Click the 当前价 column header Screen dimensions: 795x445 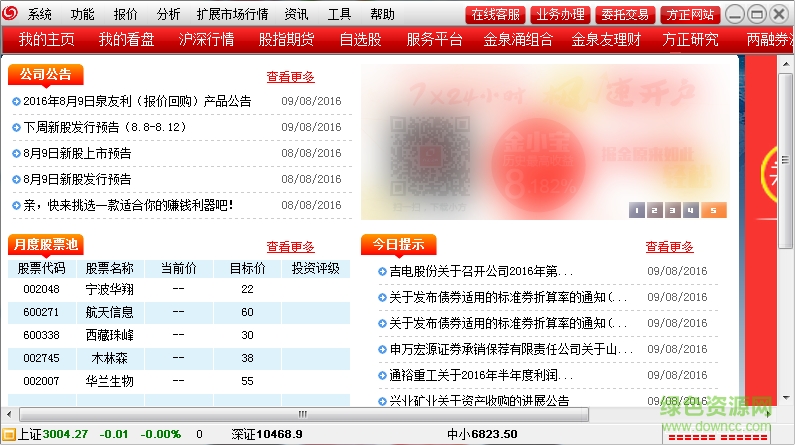(x=178, y=268)
